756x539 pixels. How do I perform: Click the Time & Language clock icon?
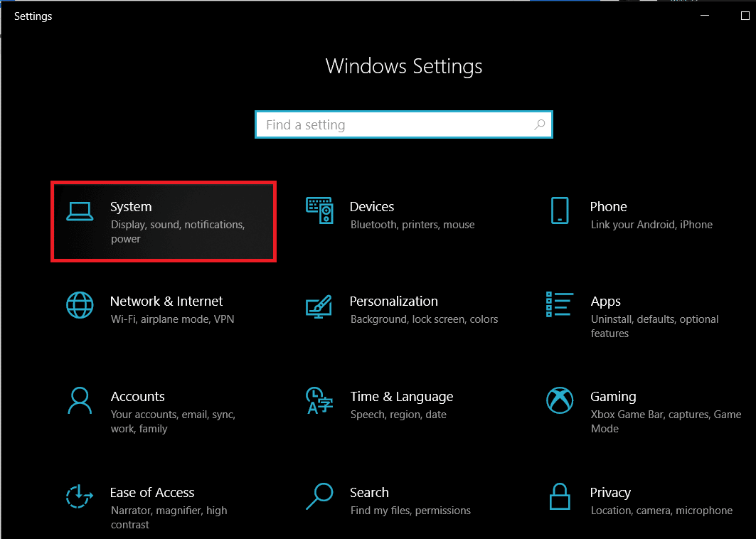319,402
